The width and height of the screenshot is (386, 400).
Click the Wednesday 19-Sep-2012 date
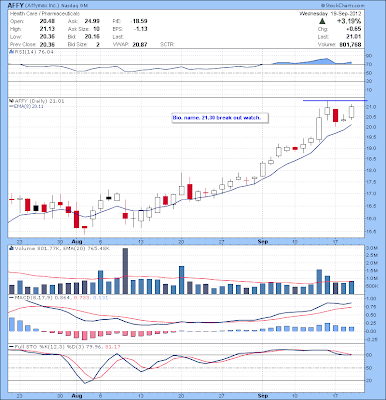click(330, 14)
